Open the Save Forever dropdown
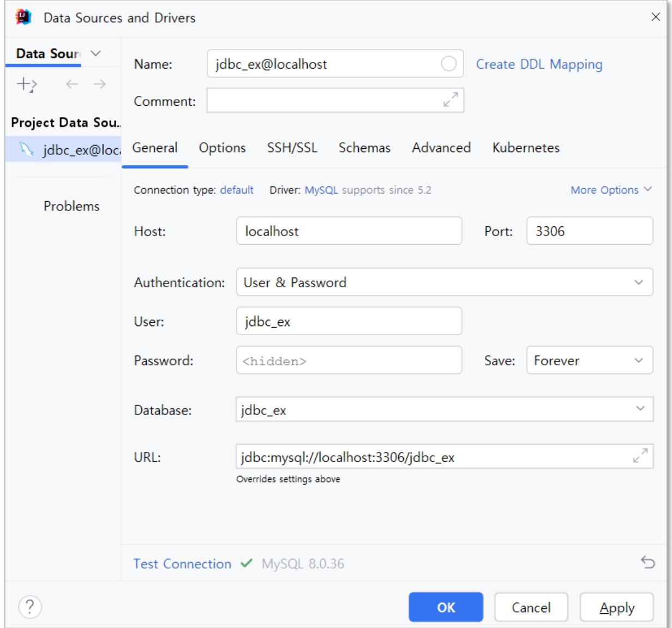Screen dimensions: 672x628 coord(589,360)
